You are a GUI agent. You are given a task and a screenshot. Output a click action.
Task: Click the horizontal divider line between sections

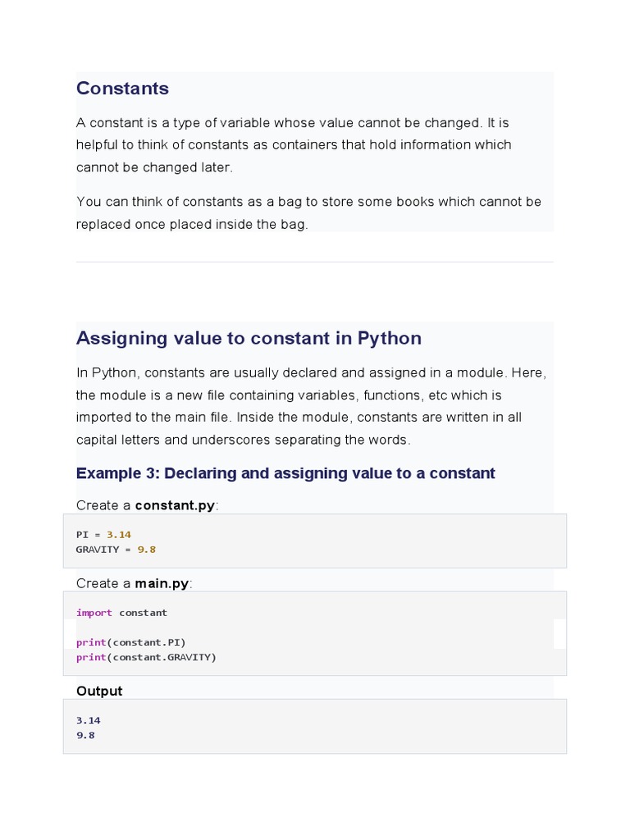point(314,262)
